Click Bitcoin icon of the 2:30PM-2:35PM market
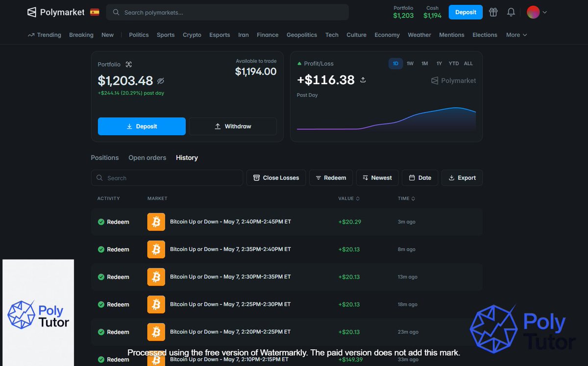This screenshot has width=588, height=366. click(x=156, y=277)
